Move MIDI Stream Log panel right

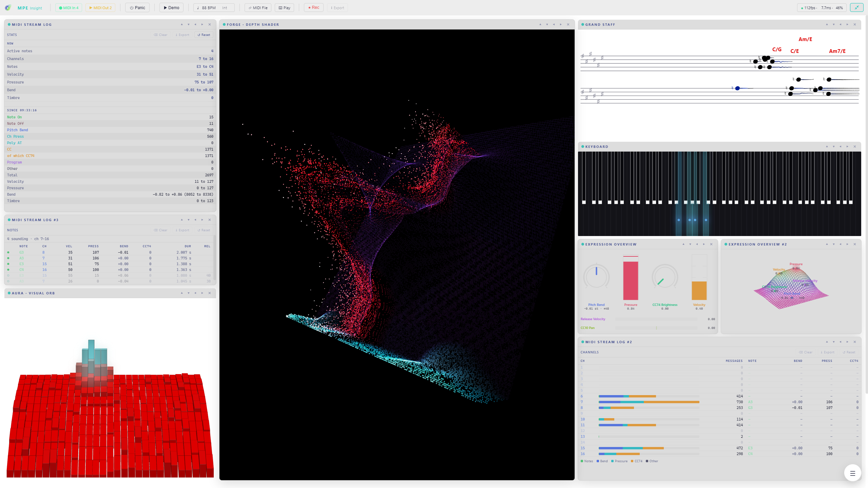(x=202, y=24)
